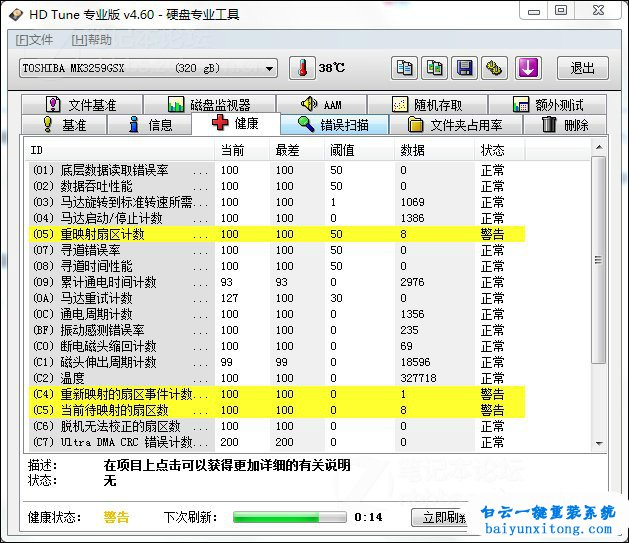The width and height of the screenshot is (629, 543).
Task: Select the (05) 重映射扇区计数 warning row
Action: [276, 234]
